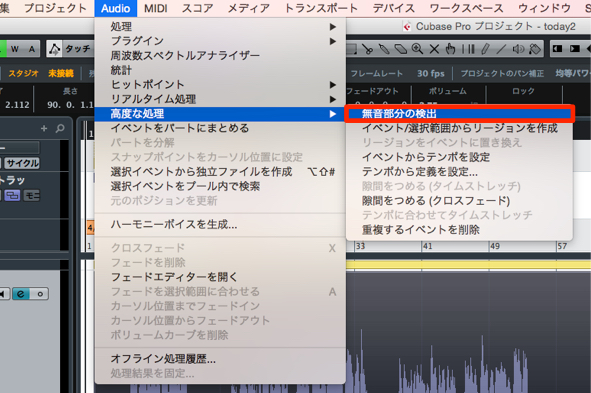Viewport: 591px width, 393px height.
Task: Expand the プラグイン submenu
Action: pyautogui.click(x=220, y=41)
